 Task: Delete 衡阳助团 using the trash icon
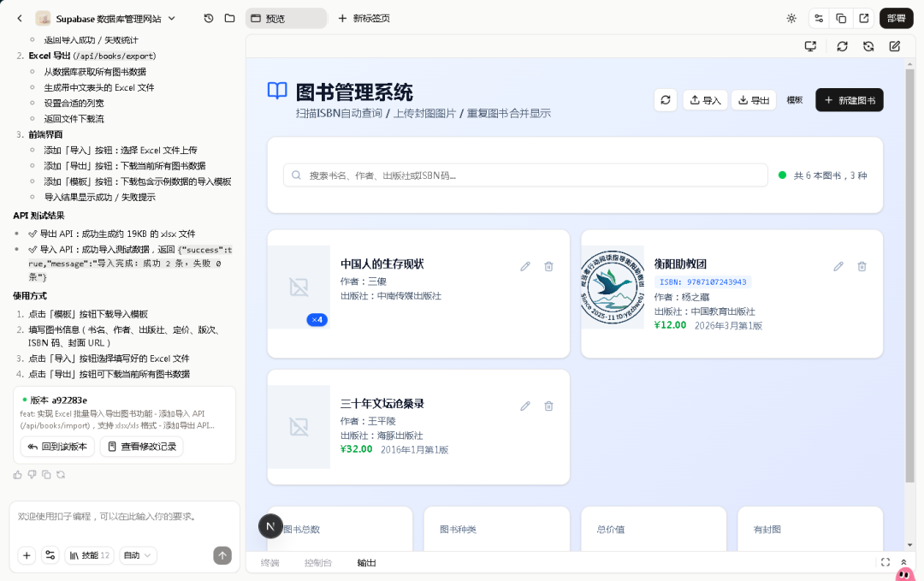(x=862, y=266)
